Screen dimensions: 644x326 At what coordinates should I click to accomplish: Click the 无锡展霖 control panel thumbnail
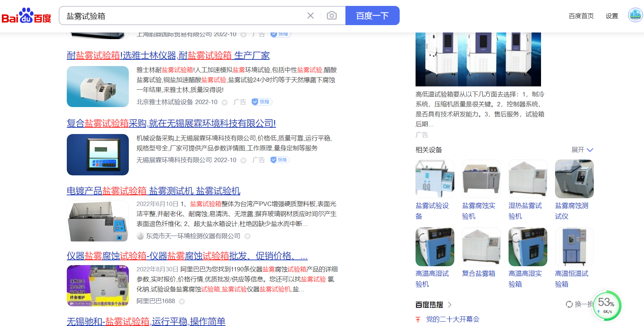point(98,155)
